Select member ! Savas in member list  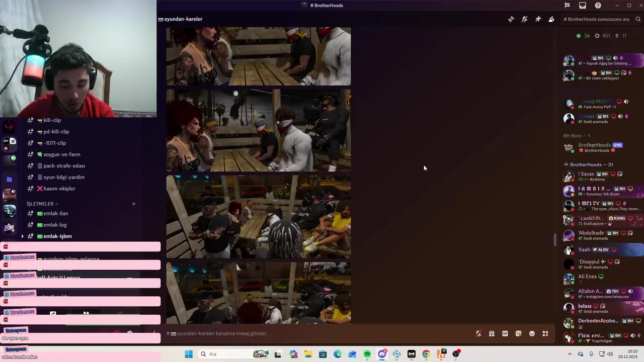603,176
